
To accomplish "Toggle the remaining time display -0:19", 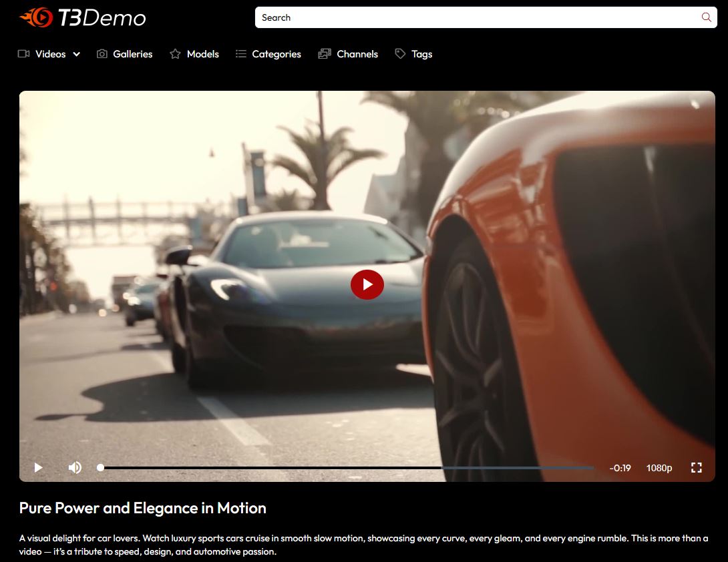I will [x=620, y=468].
